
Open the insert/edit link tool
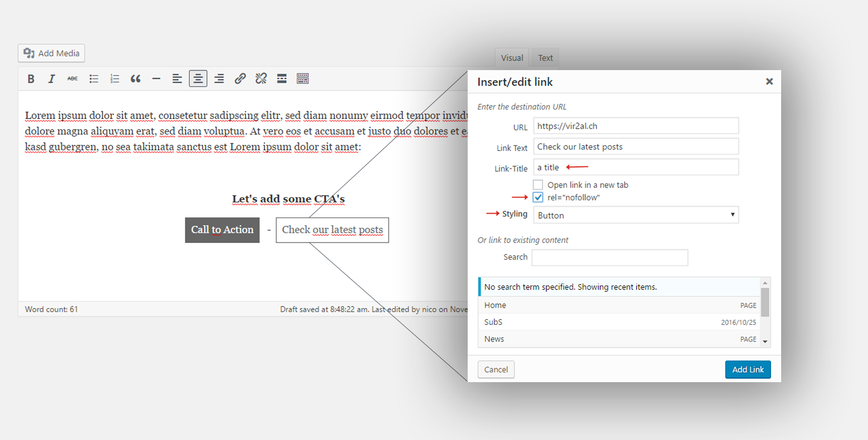pyautogui.click(x=240, y=79)
